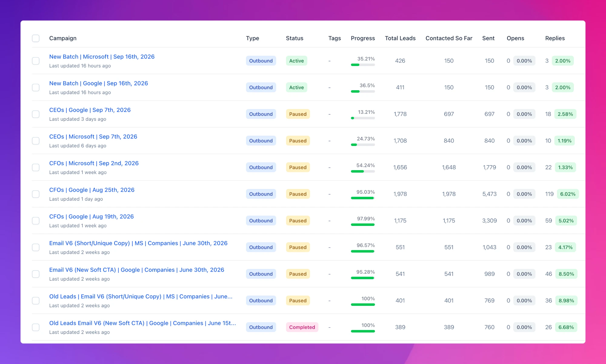Screen dimensions: 606x364
Task: Click the 2.58% reply rate badge
Action: [x=565, y=114]
